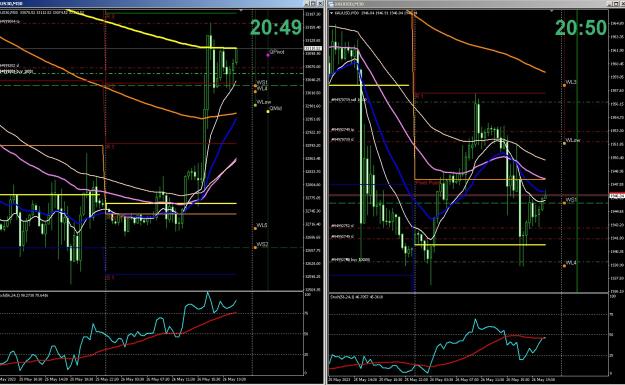Open the symbol dropdown arrow in right chart header
Image resolution: width=625 pixels, height=385 pixels.
pos(332,13)
